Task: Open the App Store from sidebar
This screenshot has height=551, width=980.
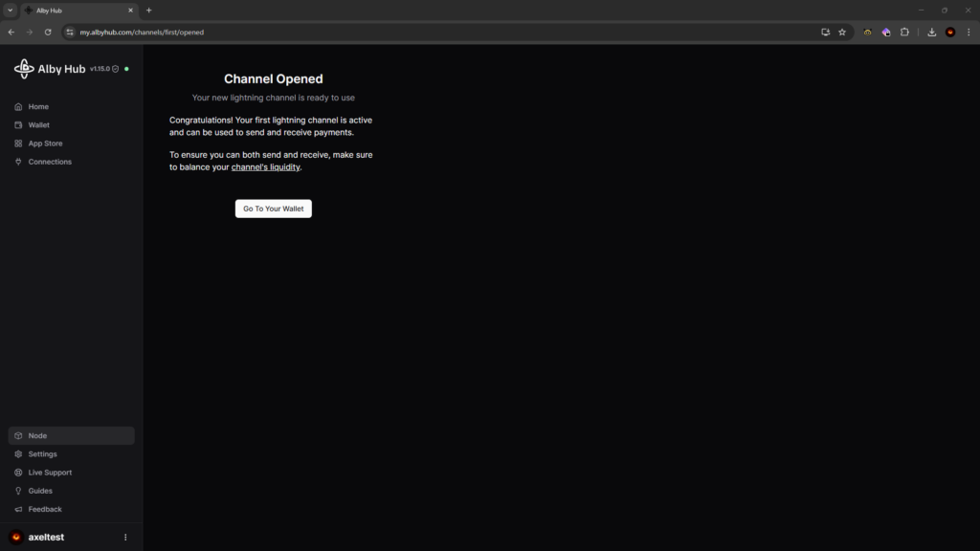Action: click(x=45, y=143)
